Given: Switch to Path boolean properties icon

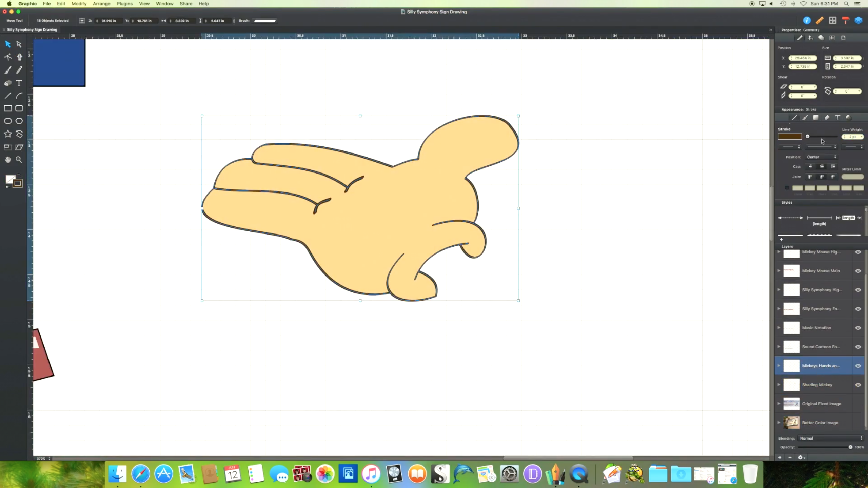Looking at the screenshot, I should 821,38.
